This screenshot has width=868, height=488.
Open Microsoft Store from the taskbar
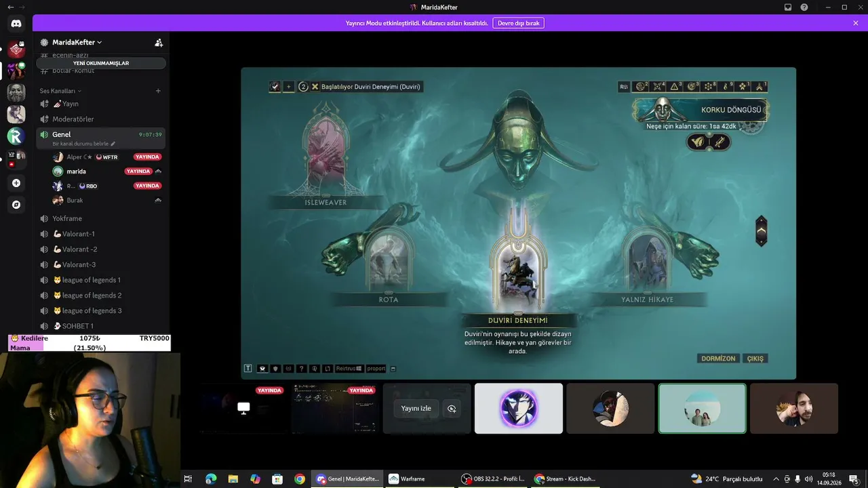click(277, 479)
